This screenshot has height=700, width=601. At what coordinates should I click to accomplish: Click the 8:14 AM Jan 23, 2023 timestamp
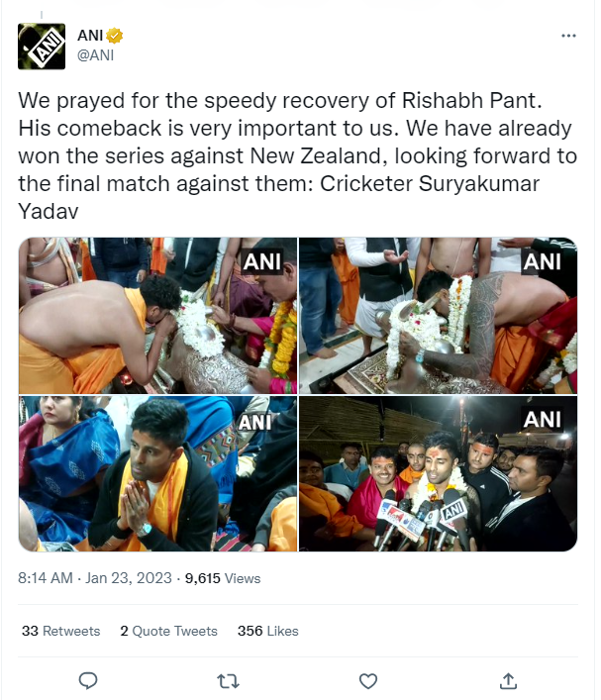click(95, 578)
